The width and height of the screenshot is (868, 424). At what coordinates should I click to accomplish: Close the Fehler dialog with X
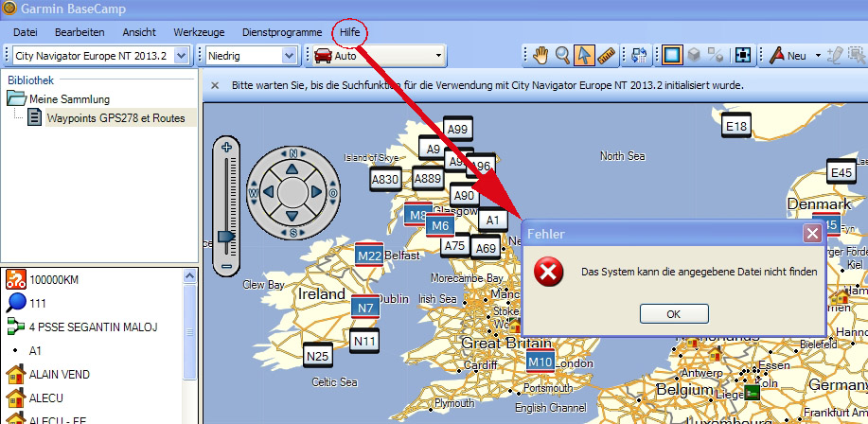pos(813,234)
